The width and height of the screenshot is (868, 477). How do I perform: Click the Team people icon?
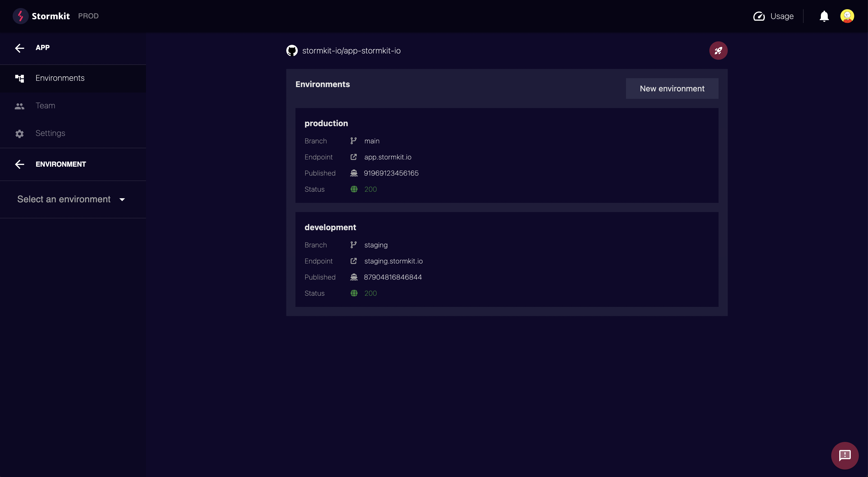tap(19, 106)
